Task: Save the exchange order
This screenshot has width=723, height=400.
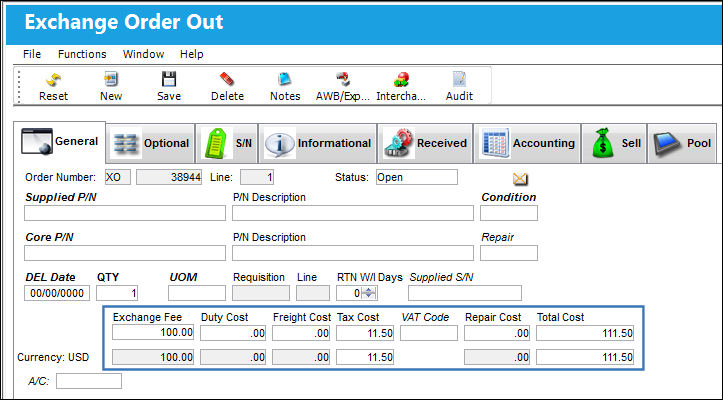Action: 169,86
